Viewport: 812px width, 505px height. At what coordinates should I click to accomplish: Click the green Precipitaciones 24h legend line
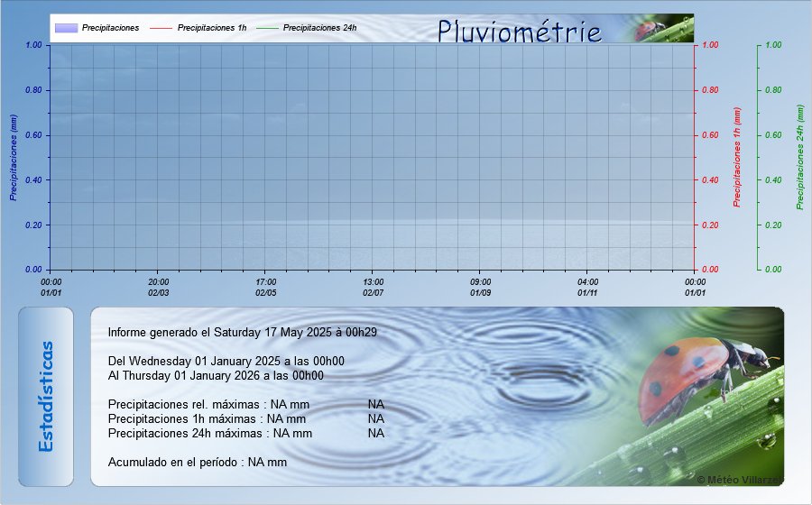point(267,28)
